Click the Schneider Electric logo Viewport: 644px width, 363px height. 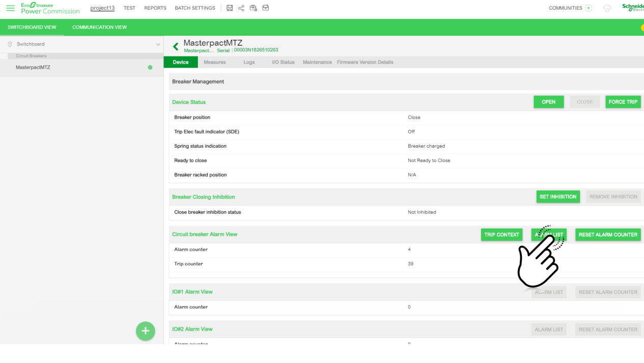[633, 8]
